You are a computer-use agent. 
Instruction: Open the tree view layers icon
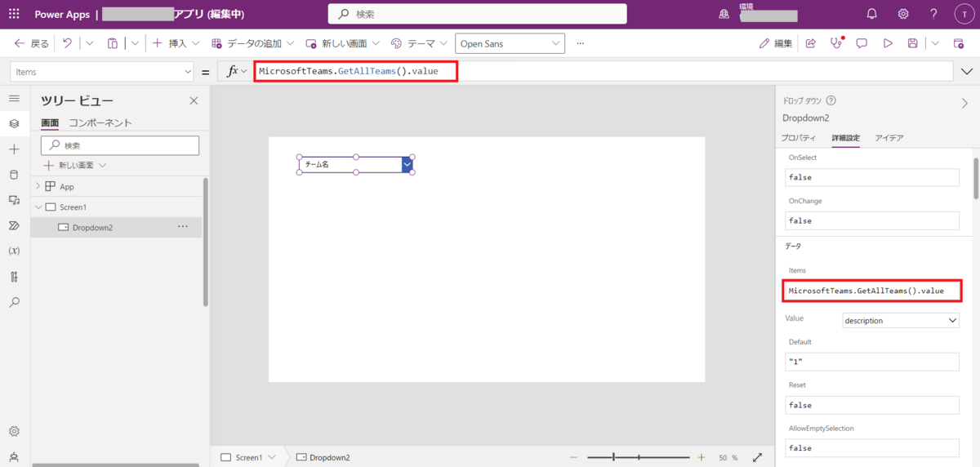point(14,123)
